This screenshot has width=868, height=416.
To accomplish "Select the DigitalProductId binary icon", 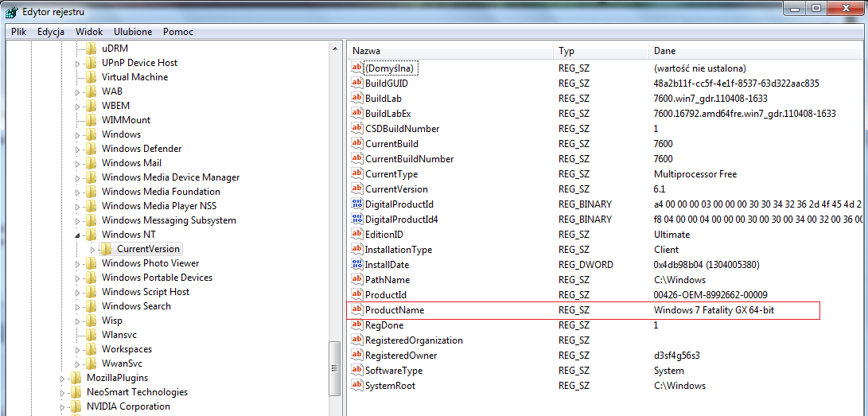I will (357, 204).
